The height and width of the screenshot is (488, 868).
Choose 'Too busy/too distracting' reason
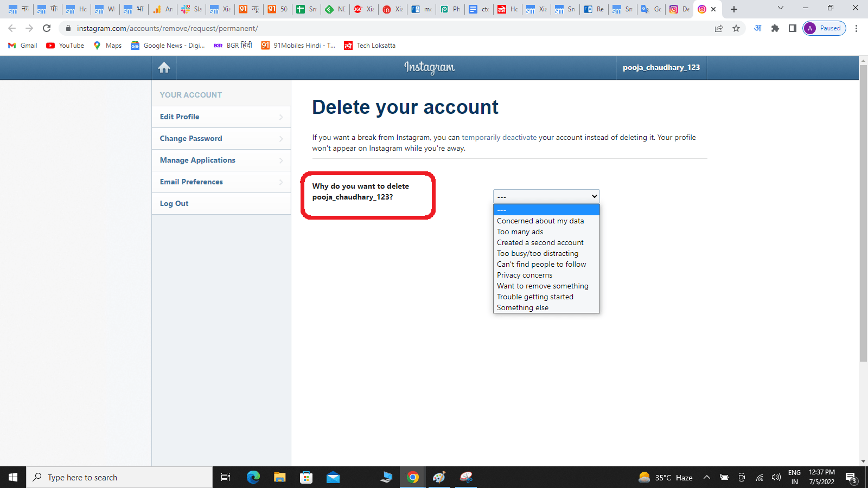546,253
